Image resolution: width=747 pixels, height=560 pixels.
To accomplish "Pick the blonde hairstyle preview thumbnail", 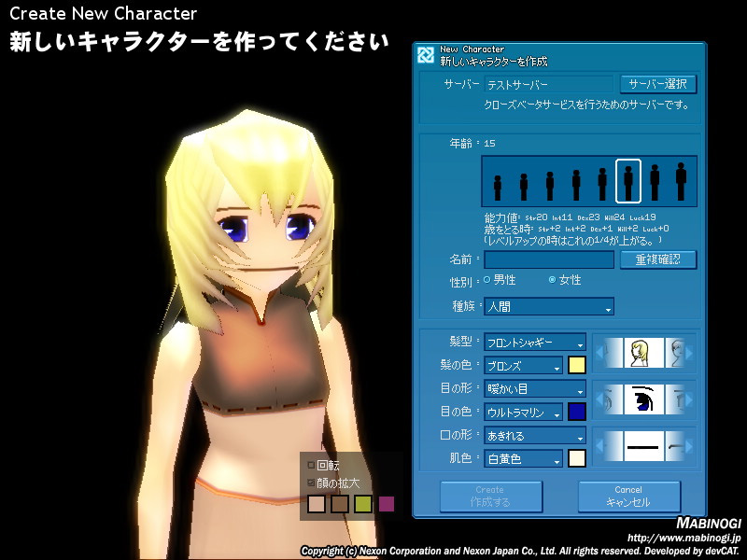I will click(x=643, y=353).
